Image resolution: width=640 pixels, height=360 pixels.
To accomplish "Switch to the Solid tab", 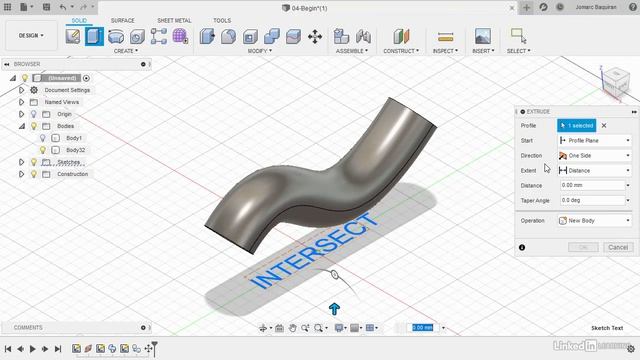I will point(79,20).
